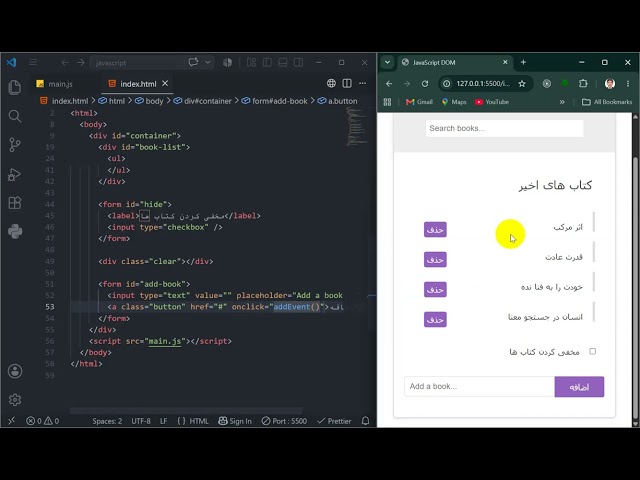Change end of line via LF

pos(163,421)
